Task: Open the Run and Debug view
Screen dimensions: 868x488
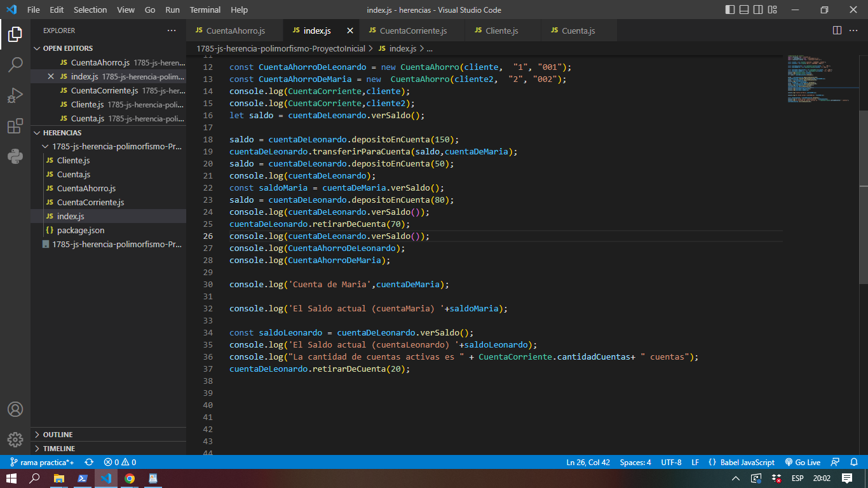Action: point(15,95)
